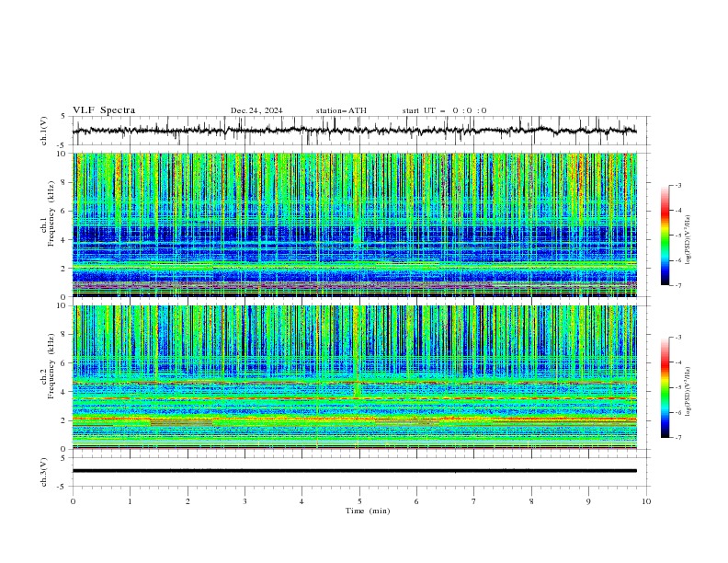The height and width of the screenshot is (563, 728).
Task: Click the "ch.1(V)" waveform axis label
Action: point(44,131)
